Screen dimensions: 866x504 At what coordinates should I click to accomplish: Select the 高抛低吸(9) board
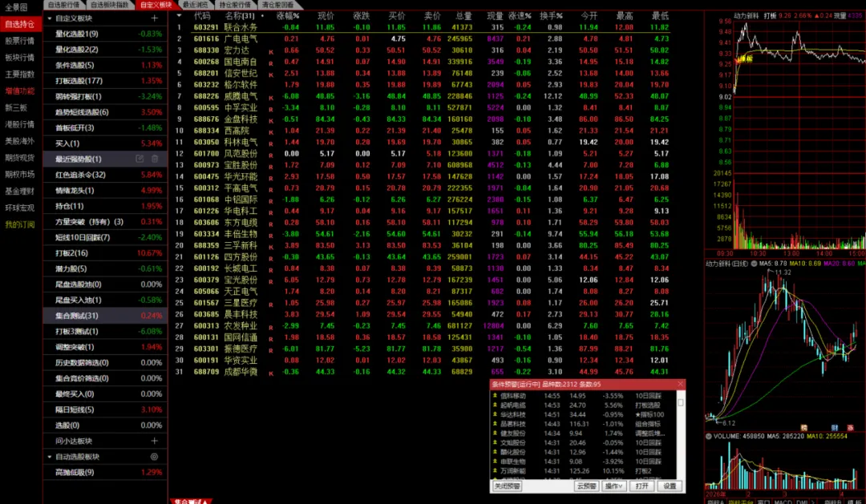click(105, 472)
